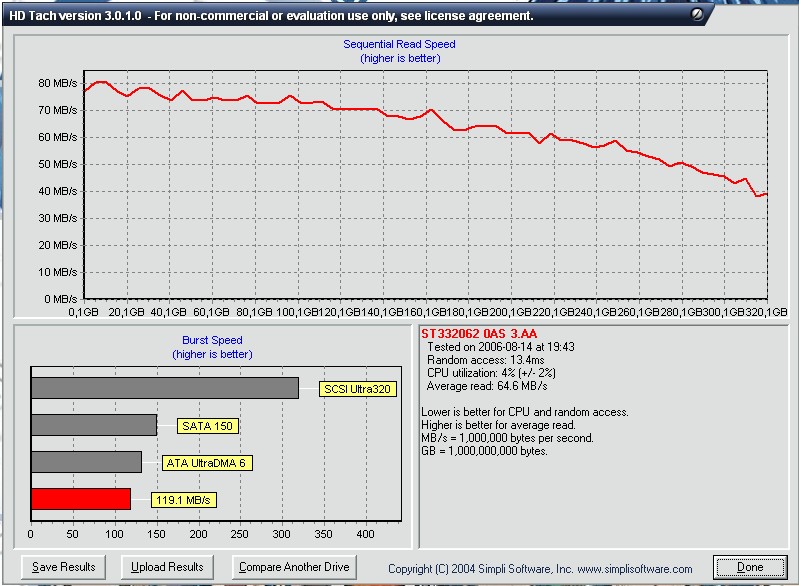
Task: Select the SCSI Ultra320 label
Action: 357,389
